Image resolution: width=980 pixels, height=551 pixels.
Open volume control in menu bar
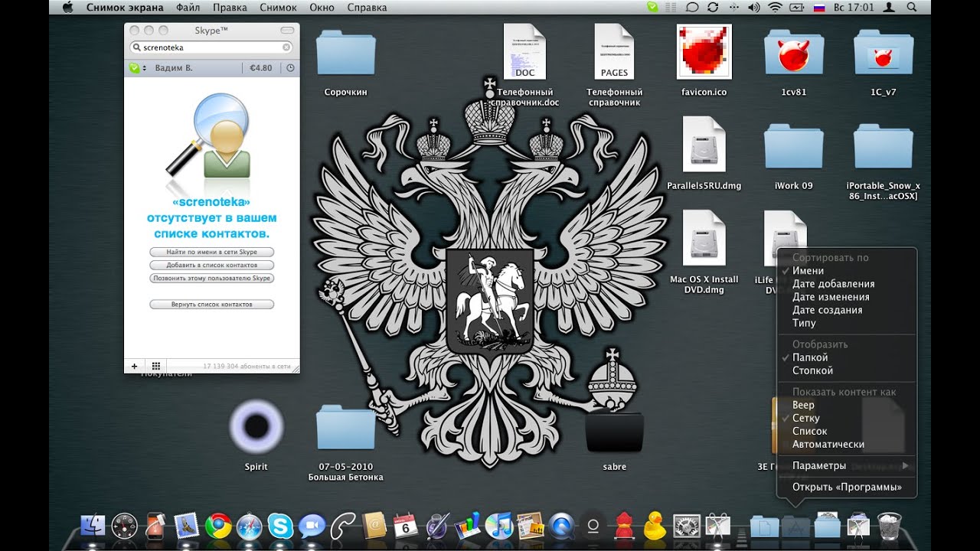click(753, 7)
